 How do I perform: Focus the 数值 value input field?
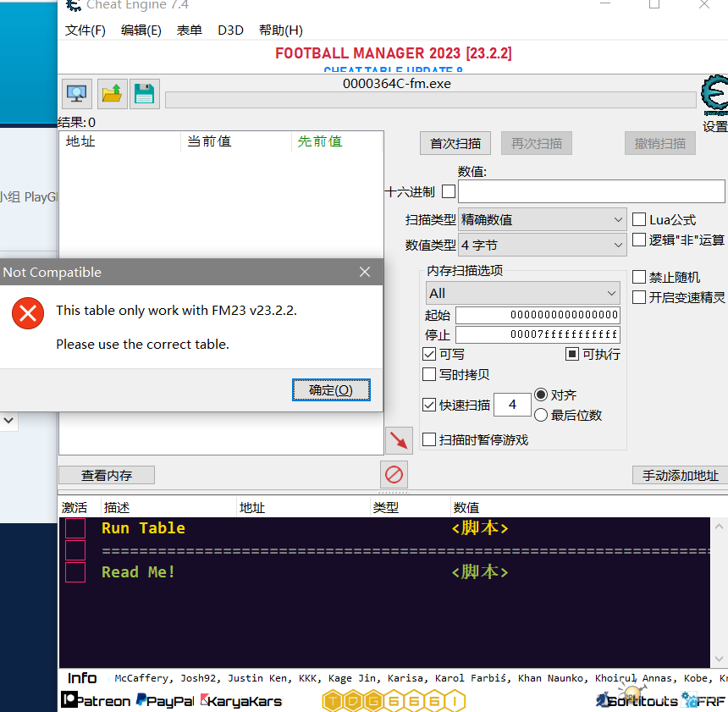[592, 191]
